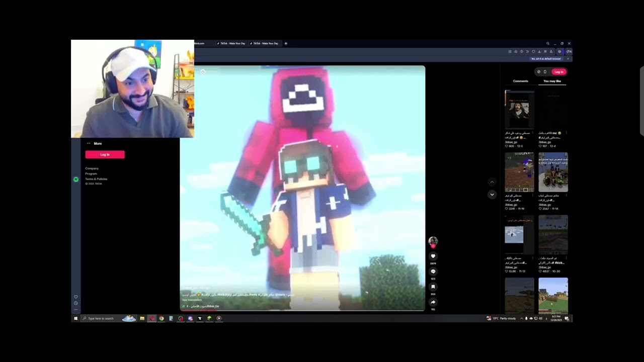Open the recommended video with the bearded man thumbnail
This screenshot has width=644, height=362.
click(519, 110)
